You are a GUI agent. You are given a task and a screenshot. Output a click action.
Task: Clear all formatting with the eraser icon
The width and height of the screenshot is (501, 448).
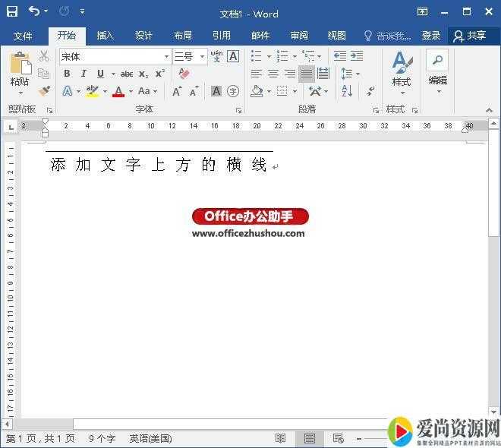[183, 74]
